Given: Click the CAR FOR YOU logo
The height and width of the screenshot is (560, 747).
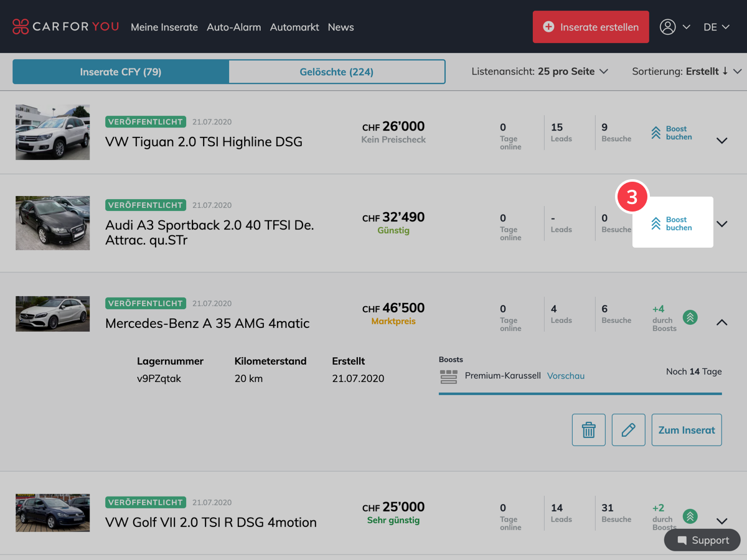Looking at the screenshot, I should pyautogui.click(x=65, y=27).
